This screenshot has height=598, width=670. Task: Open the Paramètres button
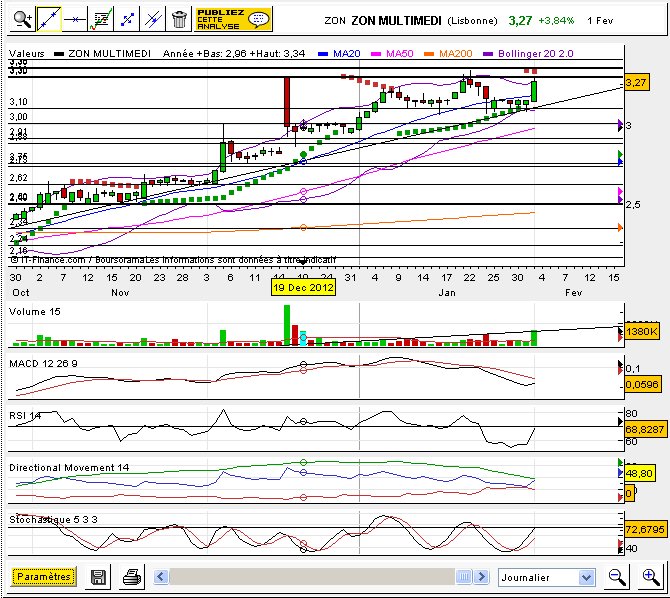pos(44,577)
